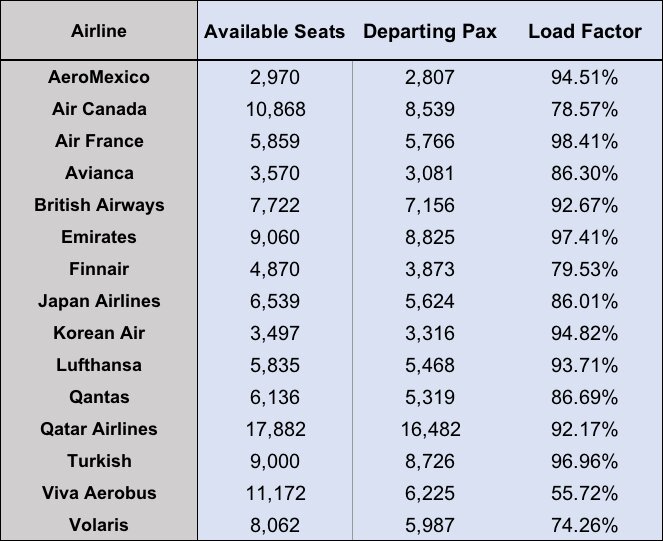Image resolution: width=663 pixels, height=541 pixels.
Task: Select Korean Air departing pax 3,316
Action: [430, 333]
